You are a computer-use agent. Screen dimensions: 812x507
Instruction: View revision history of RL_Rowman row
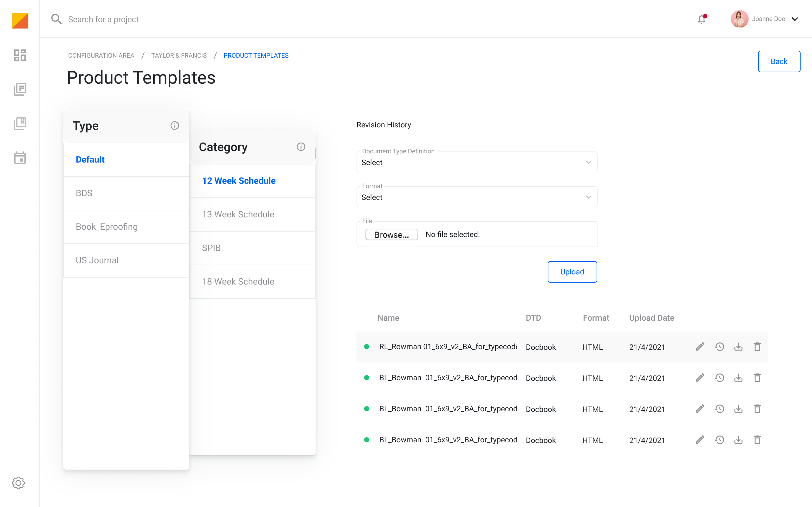tap(719, 347)
